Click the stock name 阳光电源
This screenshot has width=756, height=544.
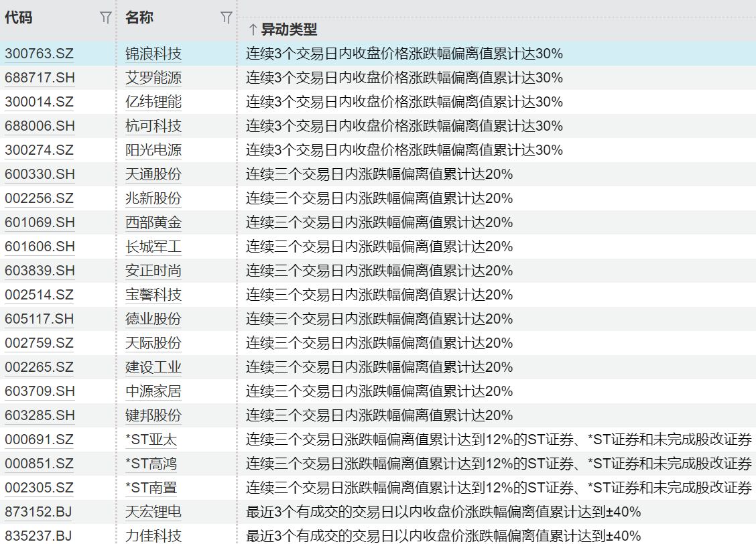(153, 150)
